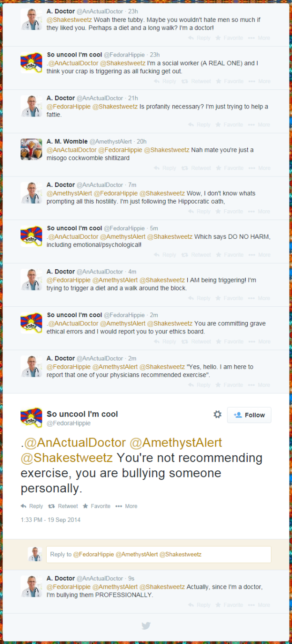Viewport: 292px width, 644px height.
Task: Click the Twitter bird icon at bottom
Action: click(x=146, y=625)
